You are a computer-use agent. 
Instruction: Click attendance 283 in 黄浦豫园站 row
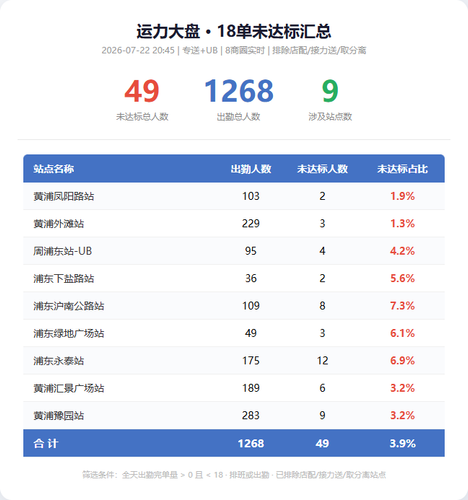coord(251,415)
